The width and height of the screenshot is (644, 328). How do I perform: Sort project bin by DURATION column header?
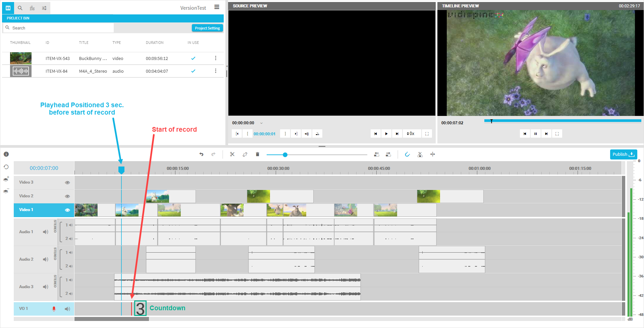(x=155, y=43)
